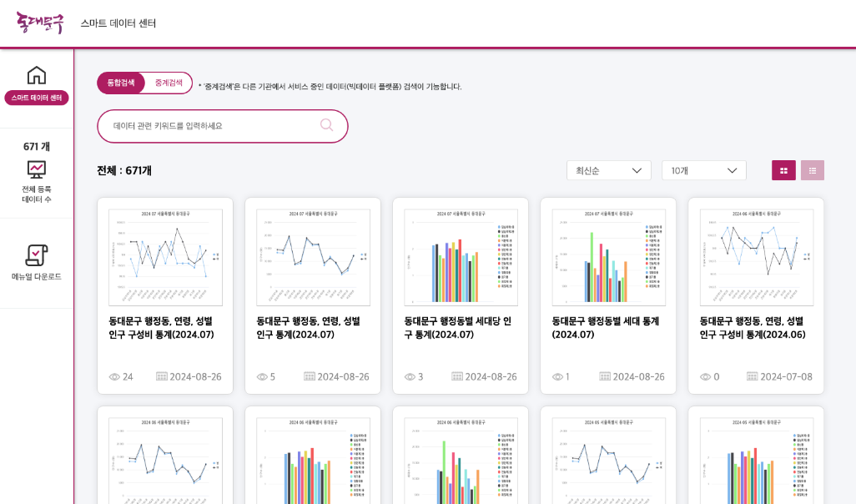Open the 10개 items-per-page dropdown
This screenshot has height=504, width=856.
point(703,169)
